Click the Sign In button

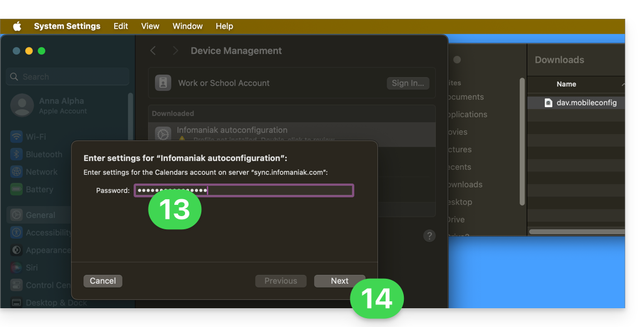408,83
